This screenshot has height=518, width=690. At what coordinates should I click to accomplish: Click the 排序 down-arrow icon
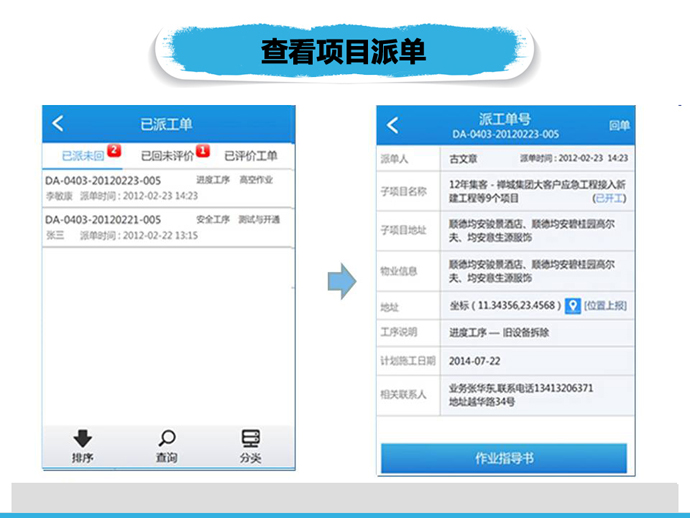pyautogui.click(x=83, y=438)
